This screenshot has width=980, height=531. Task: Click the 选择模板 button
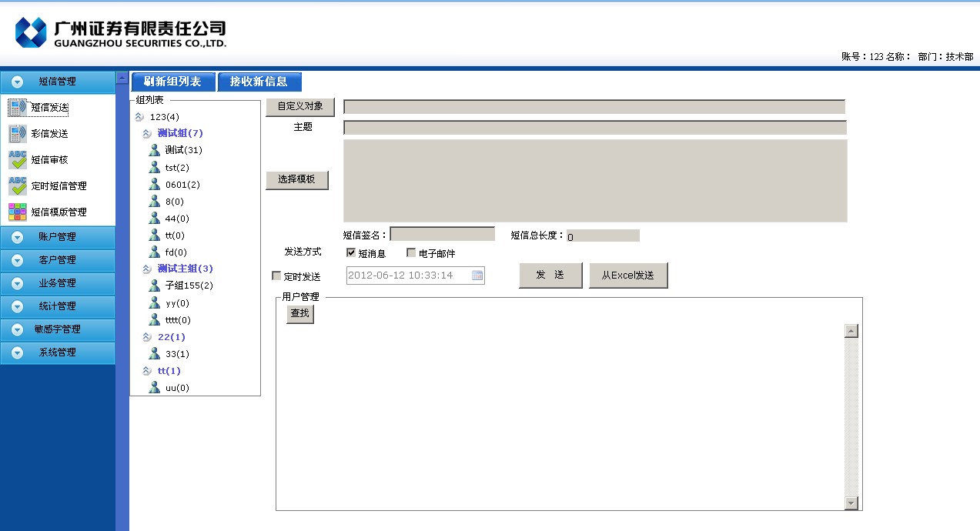pyautogui.click(x=297, y=179)
